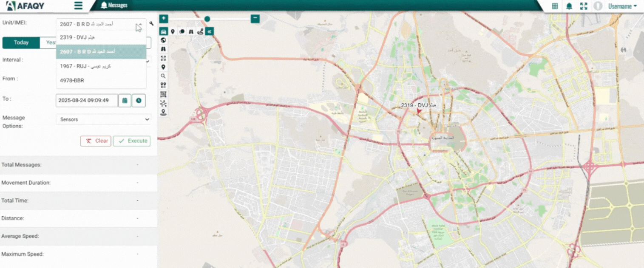
Task: Click the map zoom slider handle
Action: [207, 19]
